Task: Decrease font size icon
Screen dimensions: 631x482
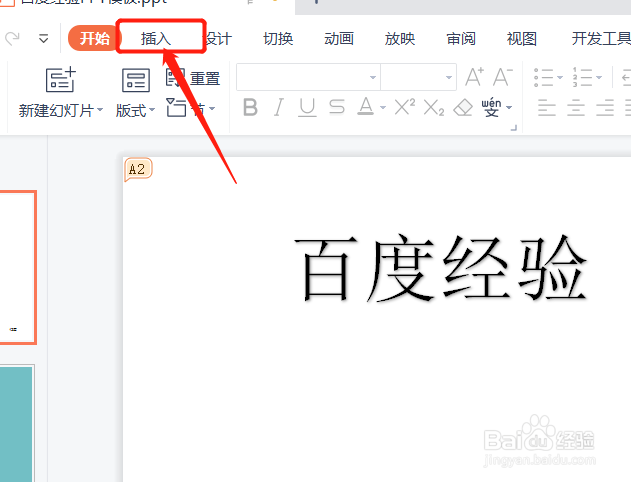Action: click(503, 77)
